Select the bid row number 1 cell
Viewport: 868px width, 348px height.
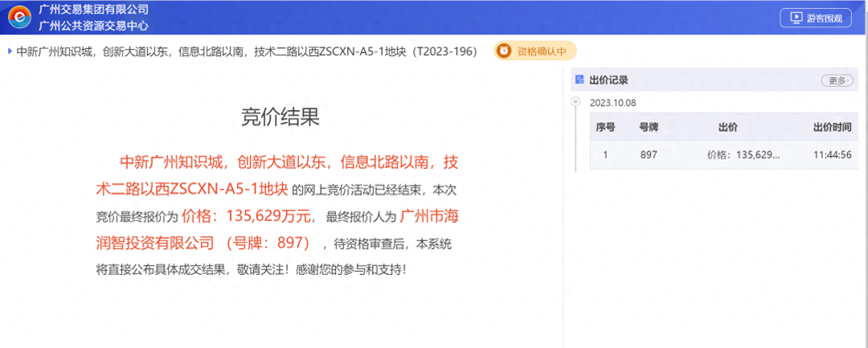(x=605, y=155)
